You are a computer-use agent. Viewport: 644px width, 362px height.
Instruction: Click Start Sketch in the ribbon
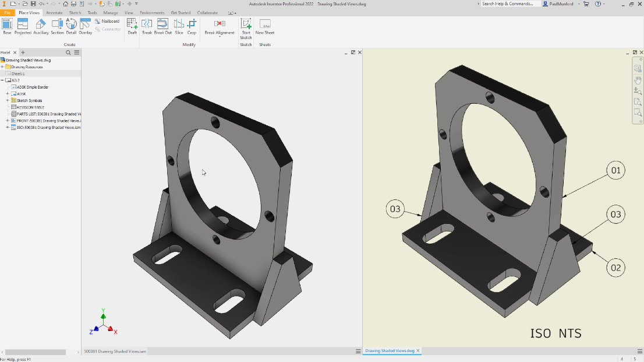(x=246, y=29)
